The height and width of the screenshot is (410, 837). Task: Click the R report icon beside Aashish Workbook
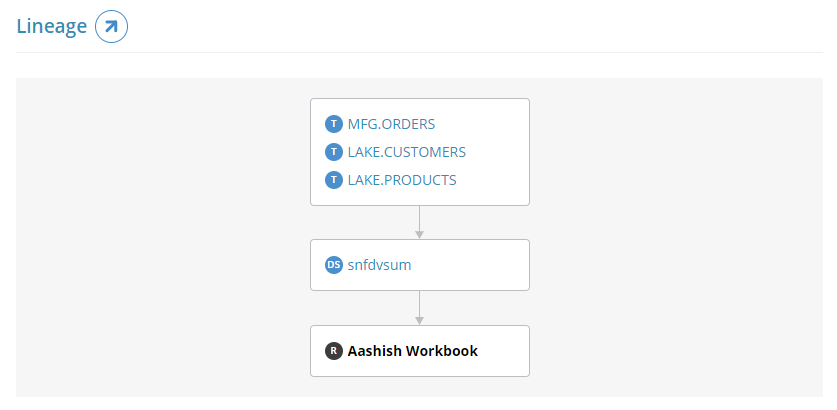(334, 351)
